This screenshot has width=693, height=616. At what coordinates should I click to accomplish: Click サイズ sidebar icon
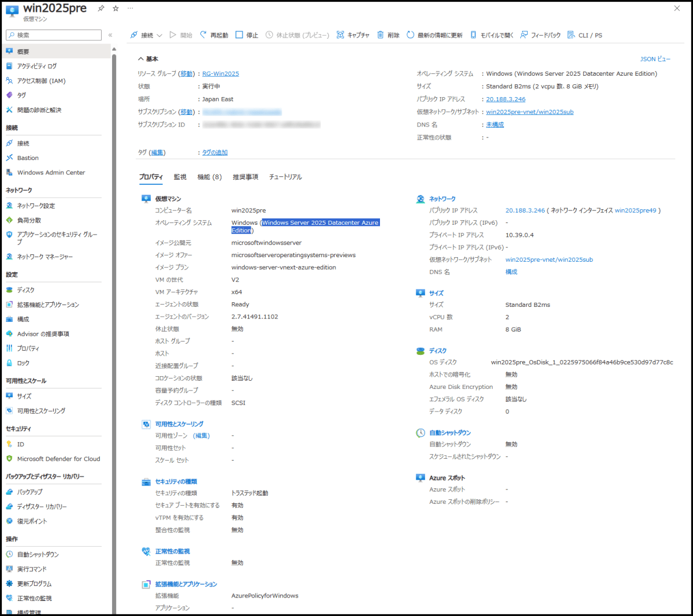click(9, 396)
